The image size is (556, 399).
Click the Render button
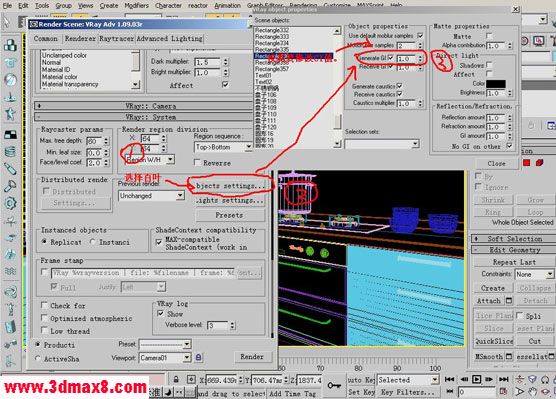(252, 357)
